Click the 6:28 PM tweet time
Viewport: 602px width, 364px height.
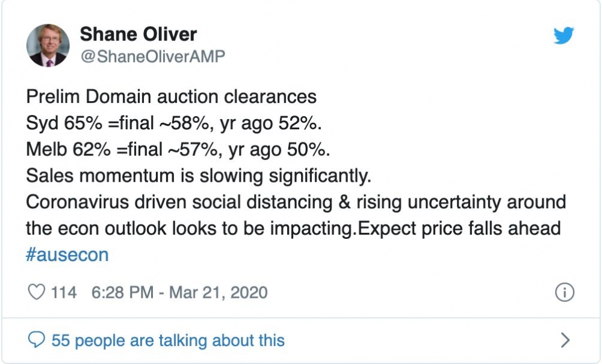coord(122,292)
